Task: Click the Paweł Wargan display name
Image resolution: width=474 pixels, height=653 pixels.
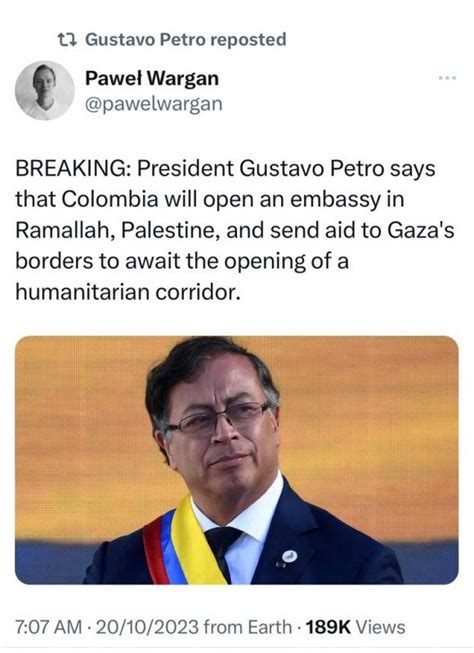Action: [x=152, y=78]
